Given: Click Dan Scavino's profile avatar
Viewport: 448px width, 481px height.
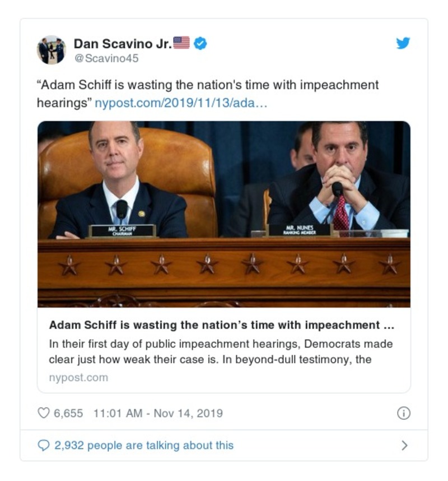Looking at the screenshot, I should click(51, 50).
